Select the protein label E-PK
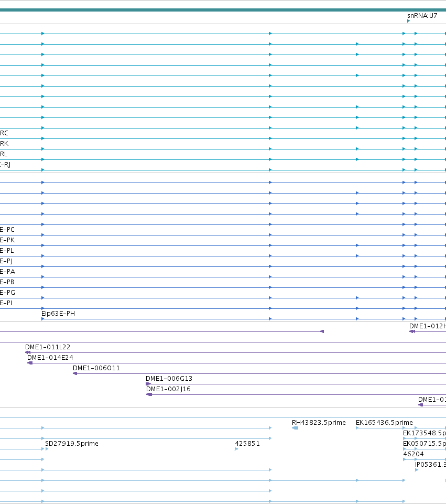The image size is (446, 504). coord(7,240)
